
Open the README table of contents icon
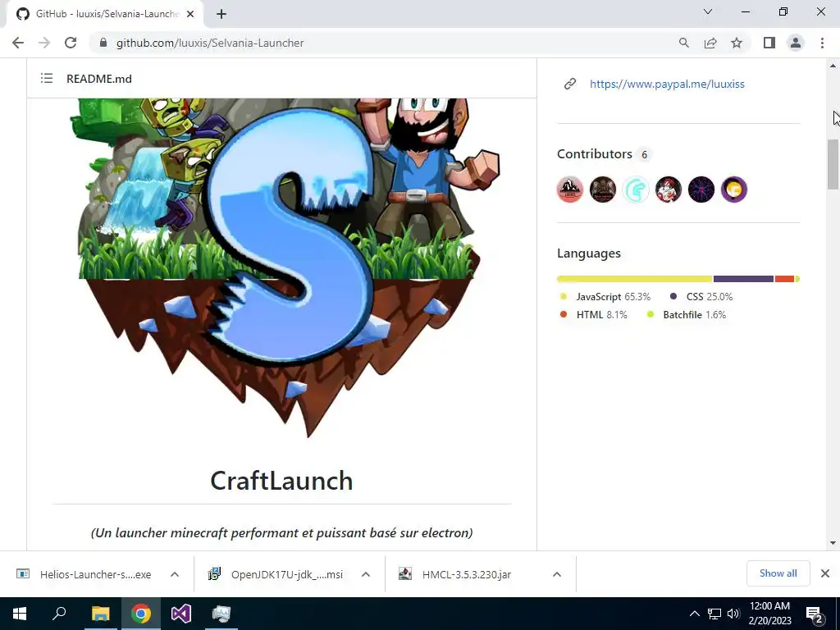(x=47, y=79)
